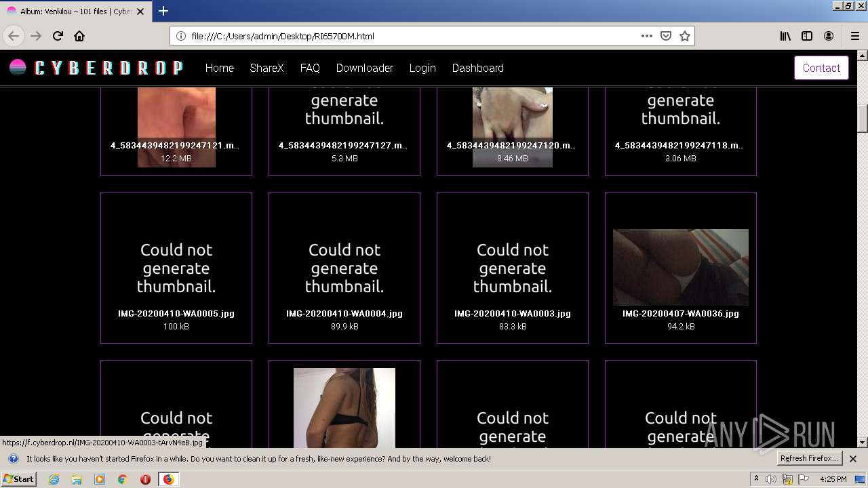This screenshot has width=868, height=488.
Task: Open the network tray icon
Action: coord(788,480)
